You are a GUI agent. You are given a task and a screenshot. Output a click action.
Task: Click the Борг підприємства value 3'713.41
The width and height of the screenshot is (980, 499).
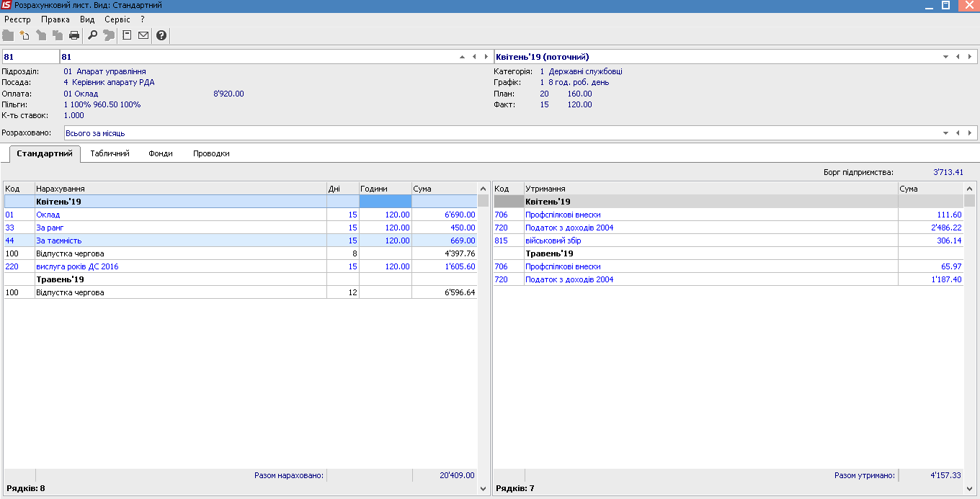click(x=948, y=173)
